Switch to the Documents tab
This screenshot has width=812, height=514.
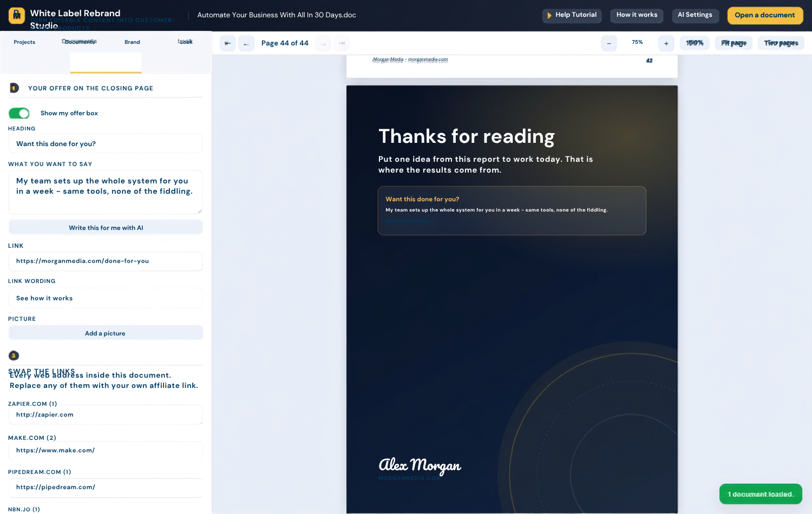tap(80, 42)
